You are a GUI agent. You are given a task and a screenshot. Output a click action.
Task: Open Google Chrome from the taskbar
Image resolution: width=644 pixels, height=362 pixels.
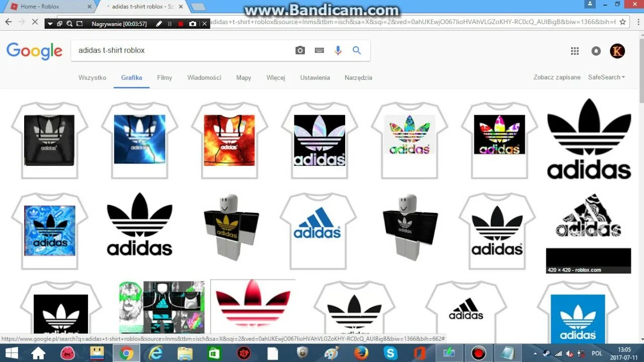(x=126, y=353)
